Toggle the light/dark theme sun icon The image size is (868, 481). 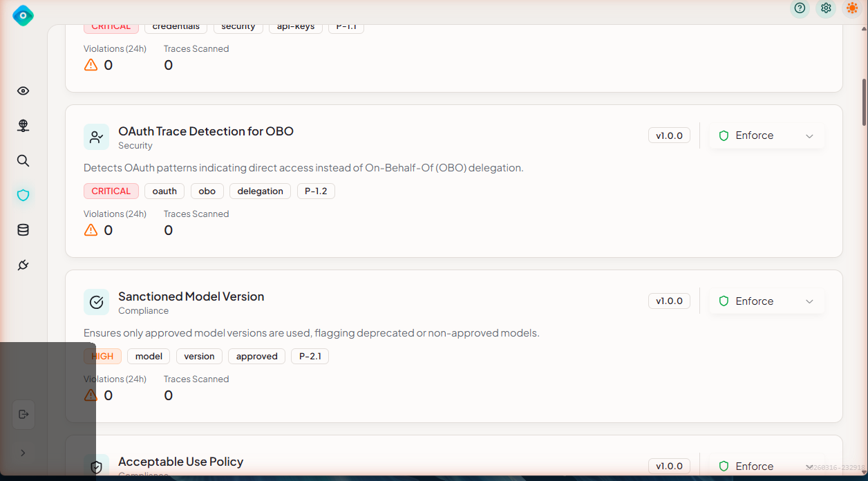click(852, 8)
